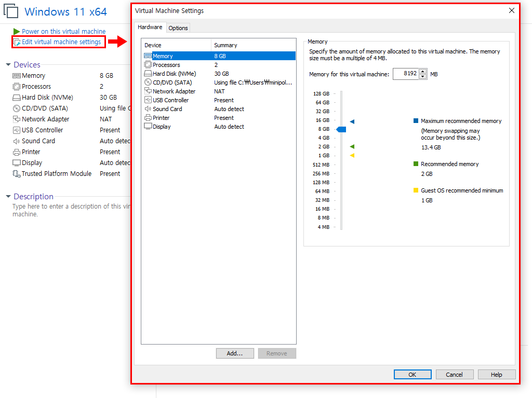Click the blue Maximum recommended memory swatch
Image resolution: width=532 pixels, height=398 pixels.
point(416,121)
